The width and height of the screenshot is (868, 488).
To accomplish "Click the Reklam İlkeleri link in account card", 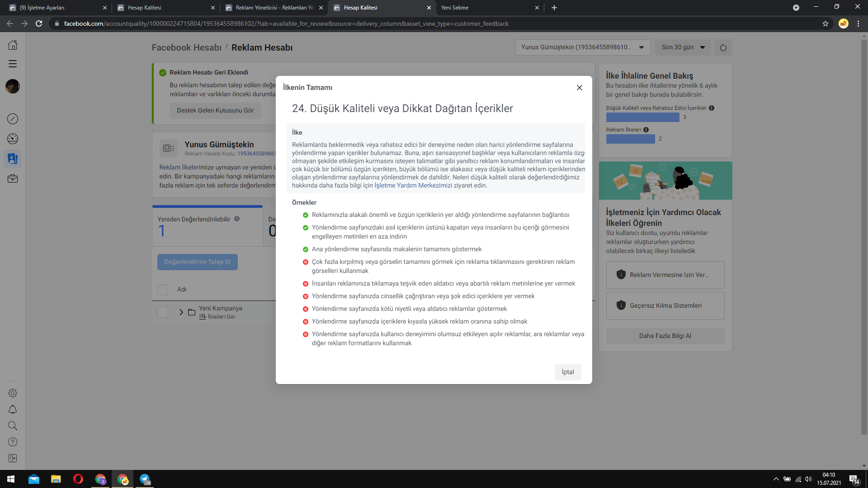I will click(179, 167).
